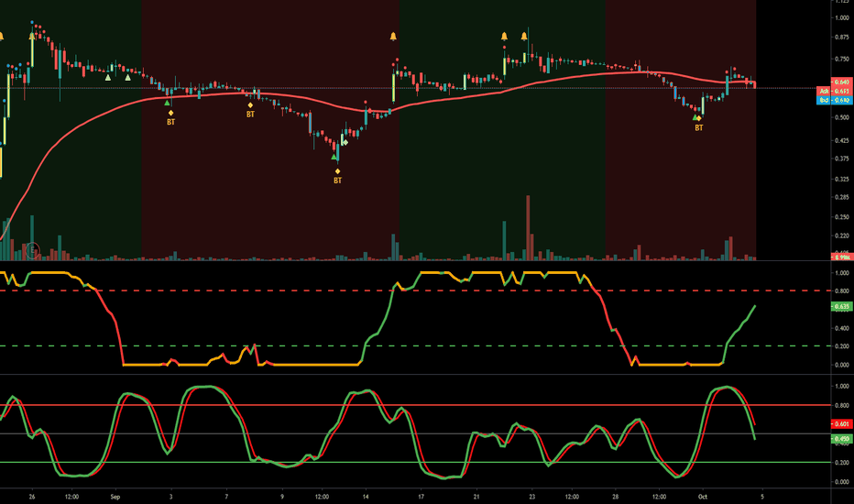Click the 0.425 price axis label

point(842,140)
